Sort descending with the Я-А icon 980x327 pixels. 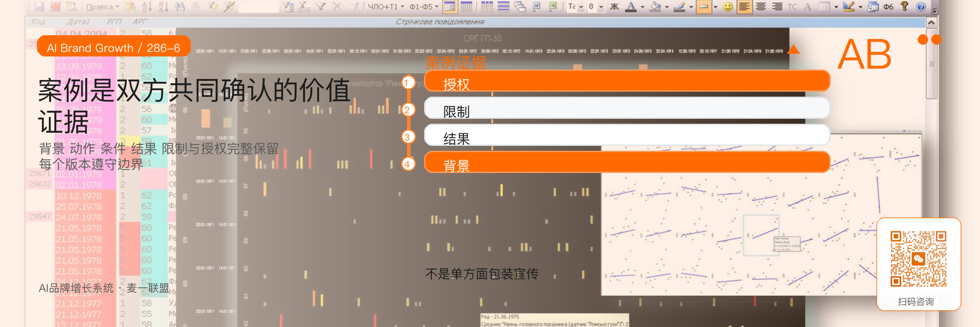pyautogui.click(x=163, y=7)
